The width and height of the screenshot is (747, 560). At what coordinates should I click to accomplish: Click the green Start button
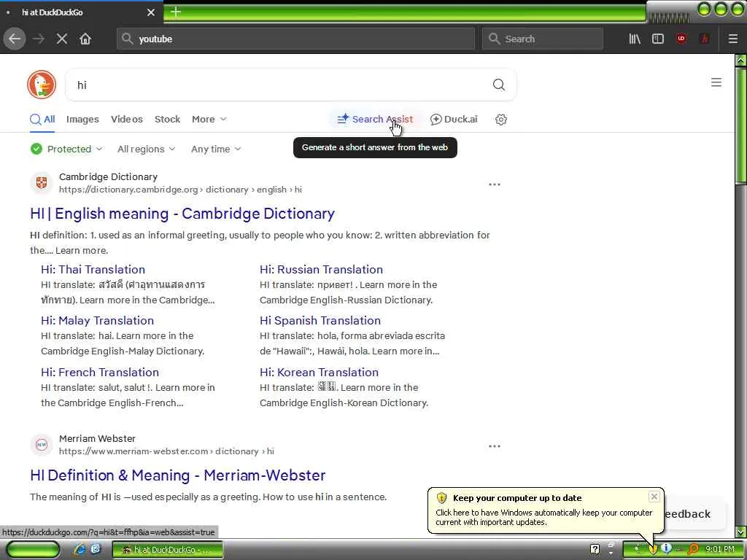click(32, 549)
